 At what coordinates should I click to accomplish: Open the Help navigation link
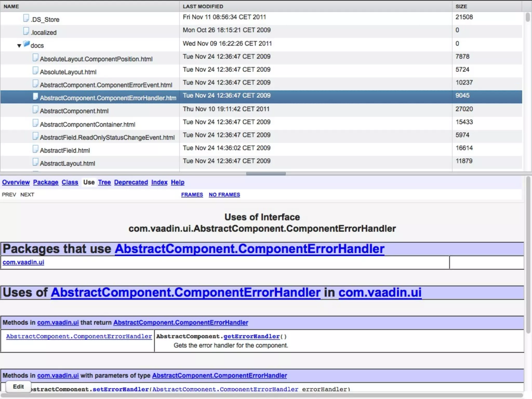pos(178,182)
